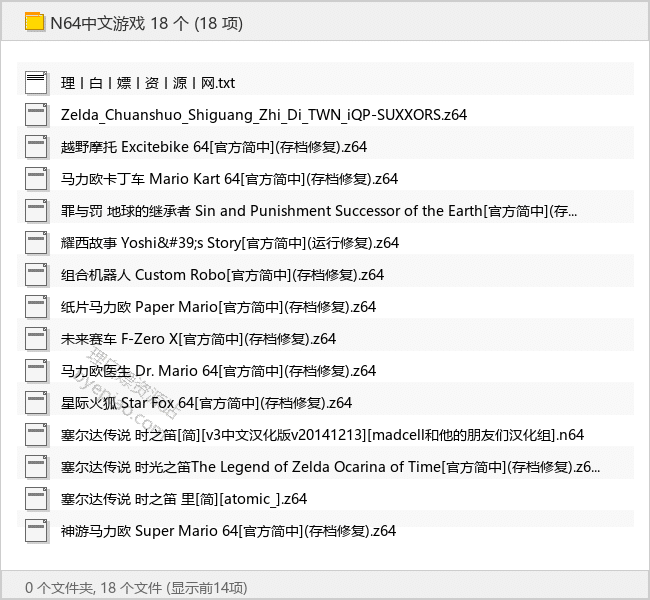Screen dimensions: 650x600
Task: Select Zelda_Chuanshuo_Shiguang_Zhi_Di_TWN_iQP-SUXXORS.z64
Action: (264, 115)
